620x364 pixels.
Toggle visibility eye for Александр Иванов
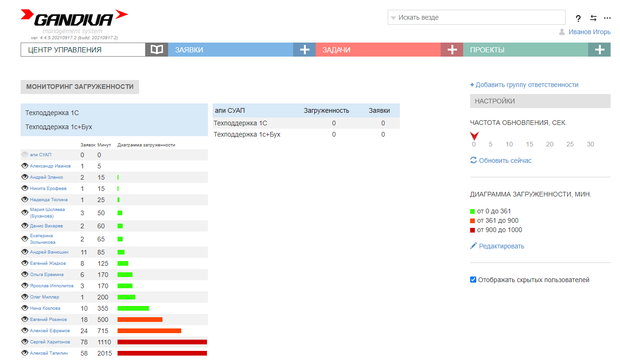click(x=25, y=166)
